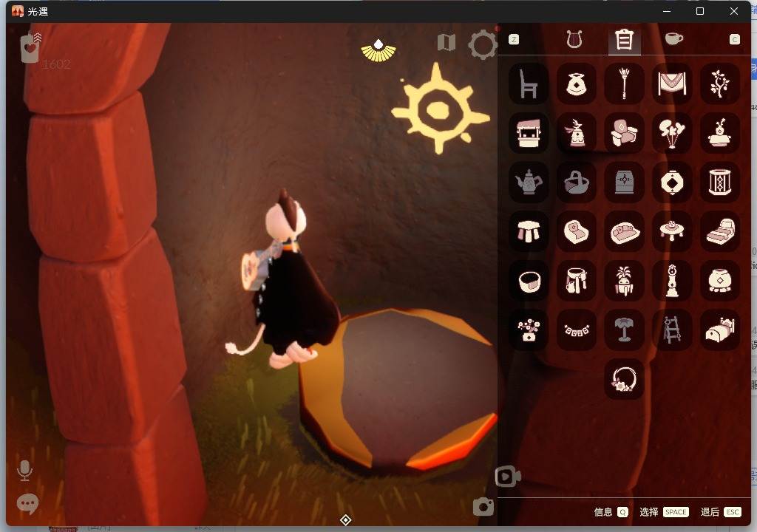This screenshot has height=532, width=757.
Task: Start video recording with camcorder icon
Action: [x=508, y=477]
